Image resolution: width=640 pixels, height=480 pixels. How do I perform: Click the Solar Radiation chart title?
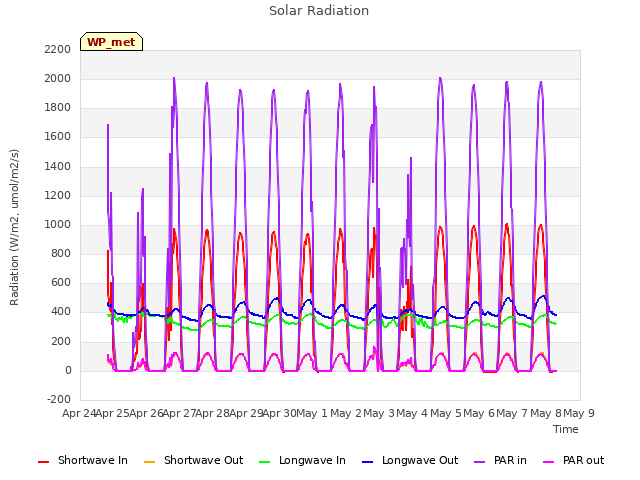319,11
